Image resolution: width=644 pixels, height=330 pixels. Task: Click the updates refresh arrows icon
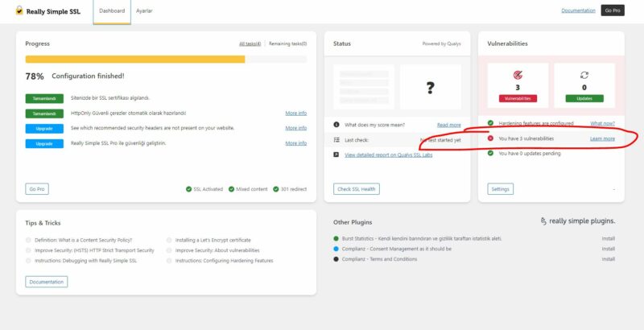tap(584, 76)
